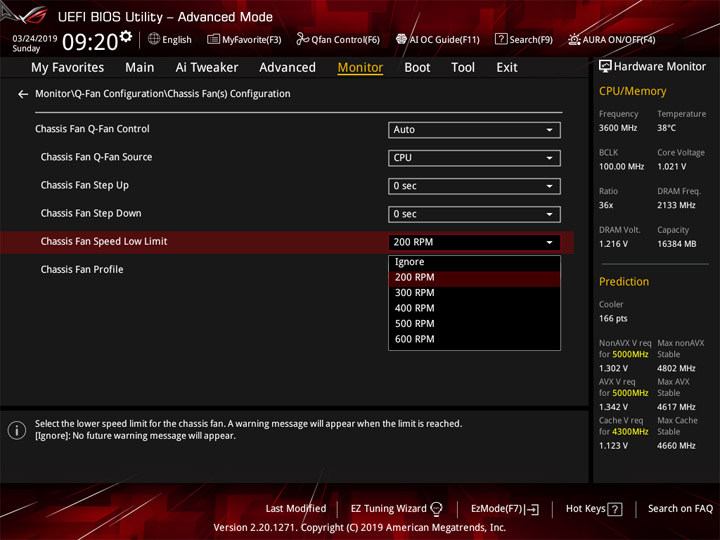Click the 38°C temperature value

pyautogui.click(x=666, y=128)
